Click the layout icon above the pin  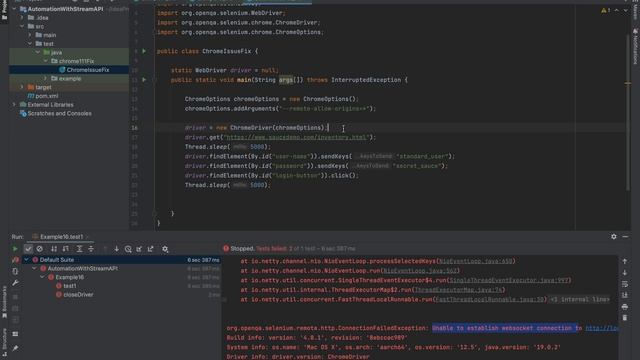[15, 334]
